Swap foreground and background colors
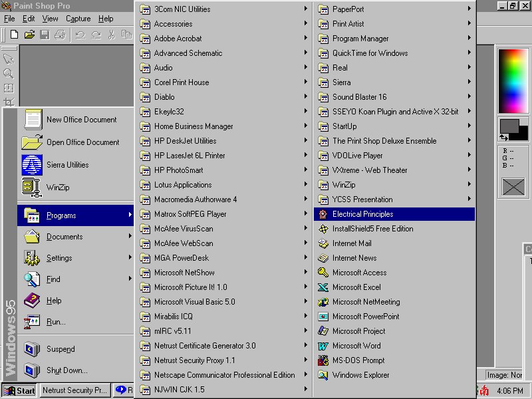Screen dimensions: 532x399 (x=503, y=137)
